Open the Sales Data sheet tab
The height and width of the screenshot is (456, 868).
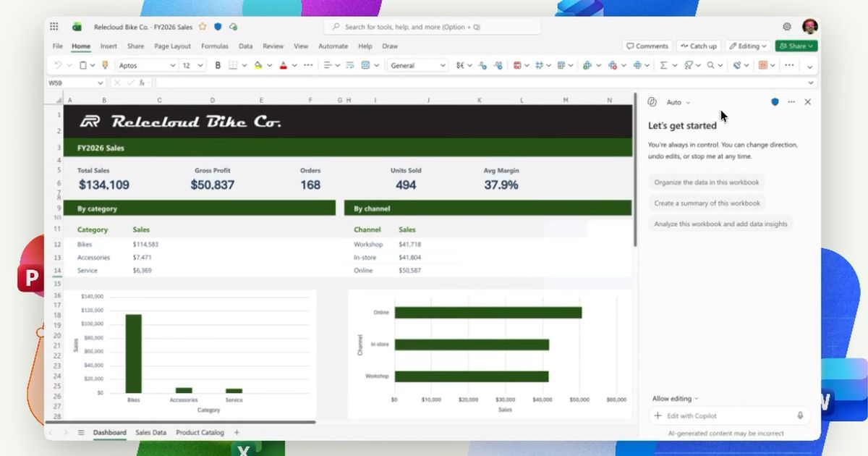pyautogui.click(x=150, y=433)
